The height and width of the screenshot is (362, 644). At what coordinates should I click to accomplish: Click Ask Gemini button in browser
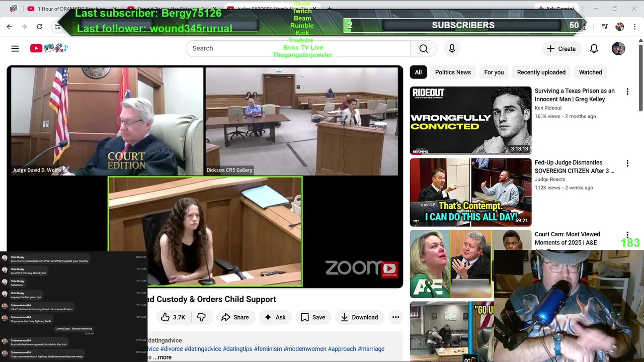pos(557,9)
